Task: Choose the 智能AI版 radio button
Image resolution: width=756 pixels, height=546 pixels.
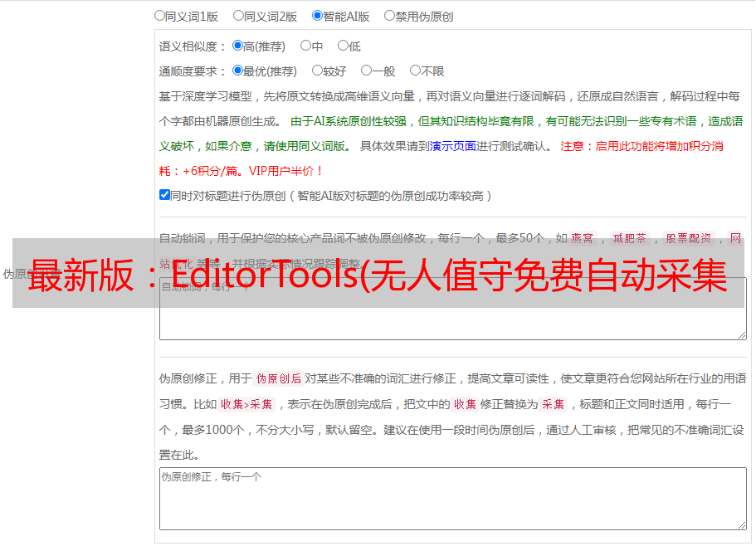Action: [x=317, y=16]
